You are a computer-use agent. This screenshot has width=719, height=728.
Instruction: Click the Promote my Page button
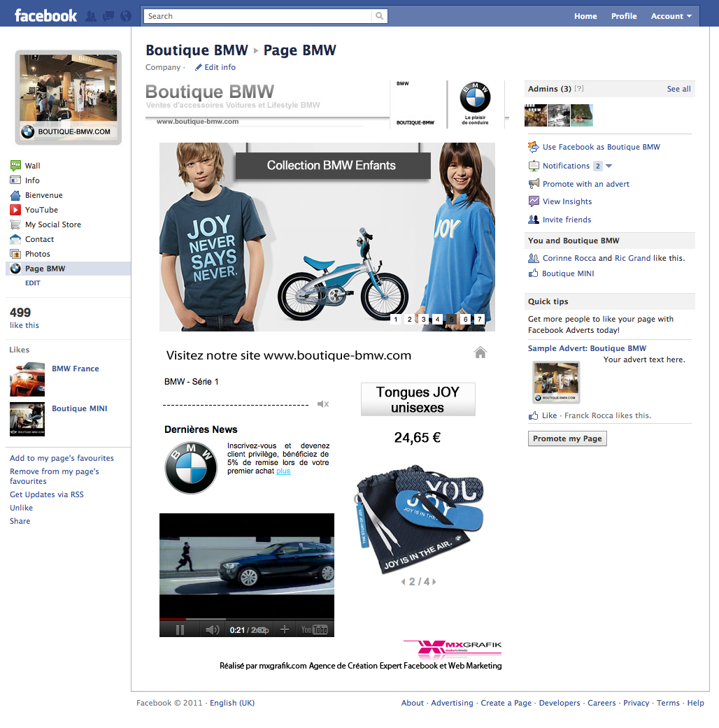tap(567, 438)
